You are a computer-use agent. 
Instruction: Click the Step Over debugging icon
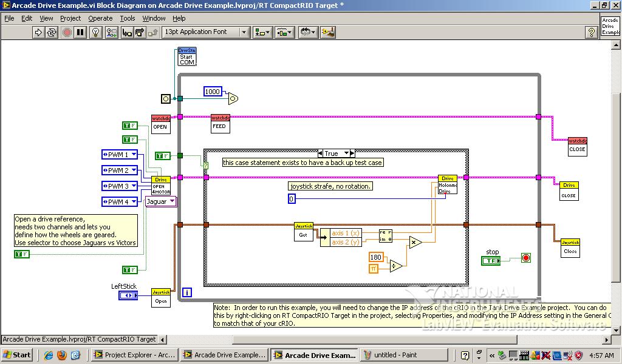click(140, 32)
